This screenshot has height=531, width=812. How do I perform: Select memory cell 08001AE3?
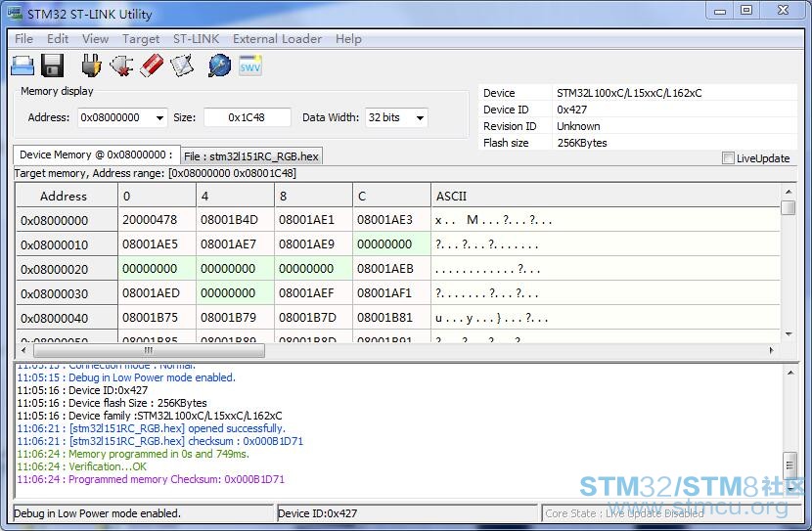click(391, 220)
